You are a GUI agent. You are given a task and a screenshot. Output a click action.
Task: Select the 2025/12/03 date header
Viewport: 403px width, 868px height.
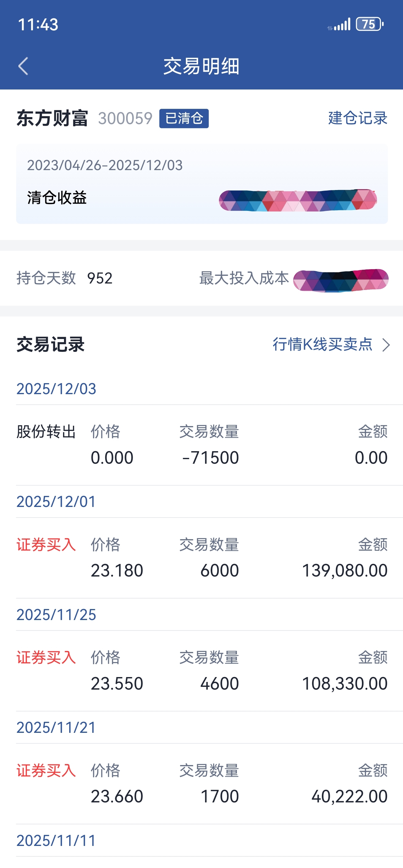(x=56, y=389)
